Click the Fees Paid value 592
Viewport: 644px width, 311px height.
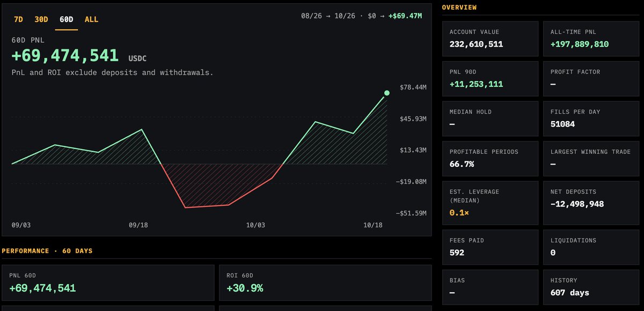[x=457, y=253]
